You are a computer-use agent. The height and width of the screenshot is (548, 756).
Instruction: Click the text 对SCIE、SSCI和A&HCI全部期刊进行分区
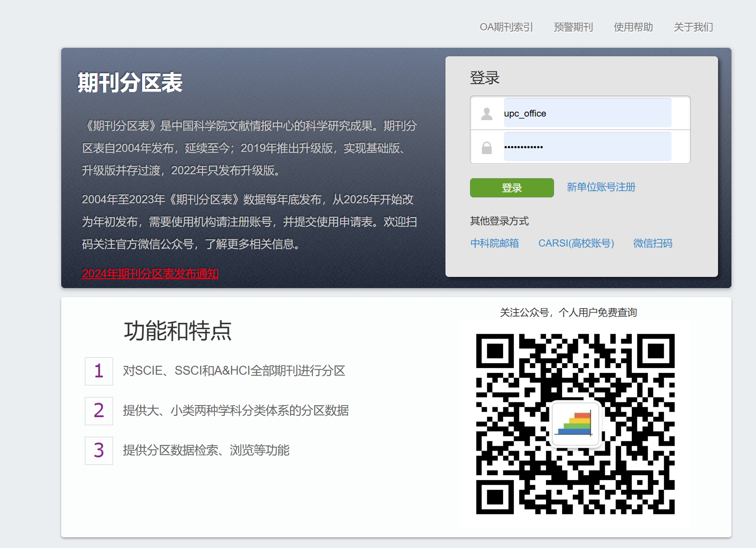coord(234,371)
